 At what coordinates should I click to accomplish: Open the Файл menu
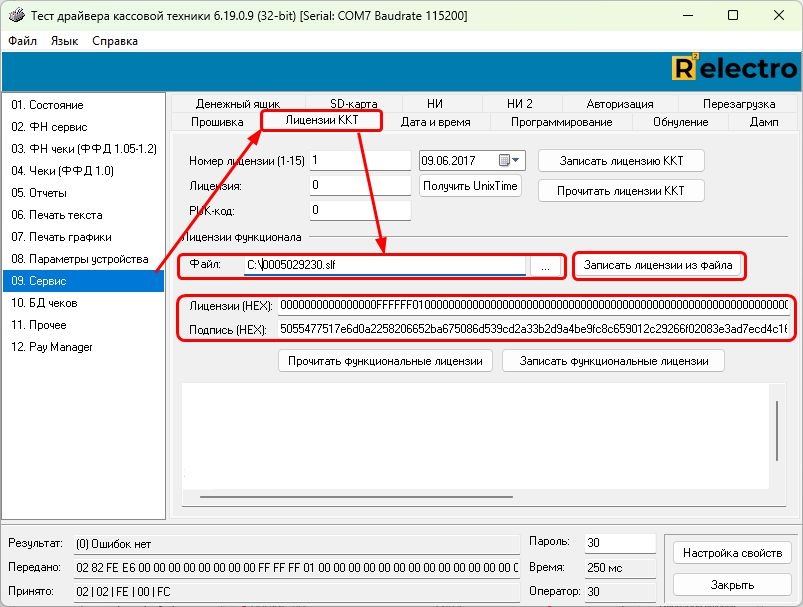click(22, 41)
